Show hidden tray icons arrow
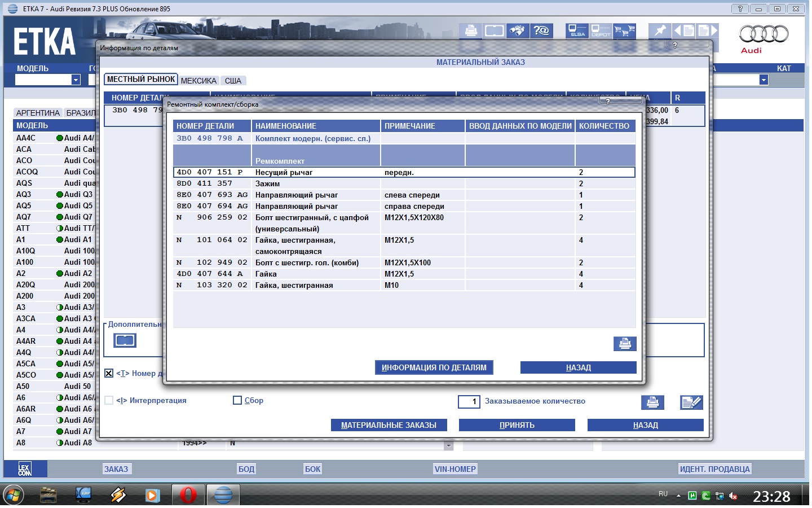The width and height of the screenshot is (812, 508). point(678,496)
